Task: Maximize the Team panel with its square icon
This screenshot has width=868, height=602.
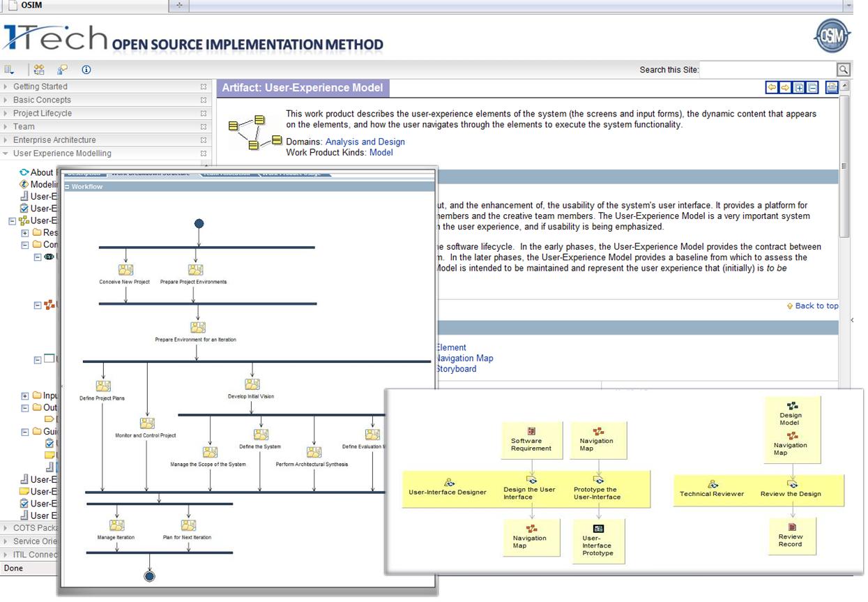Action: (204, 127)
